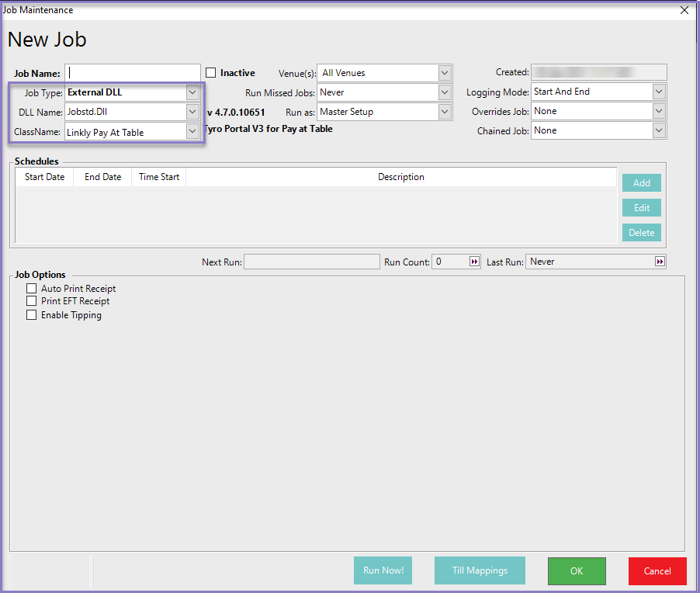Enable Auto Print Receipt option
Viewport: 700px width, 593px height.
32,289
